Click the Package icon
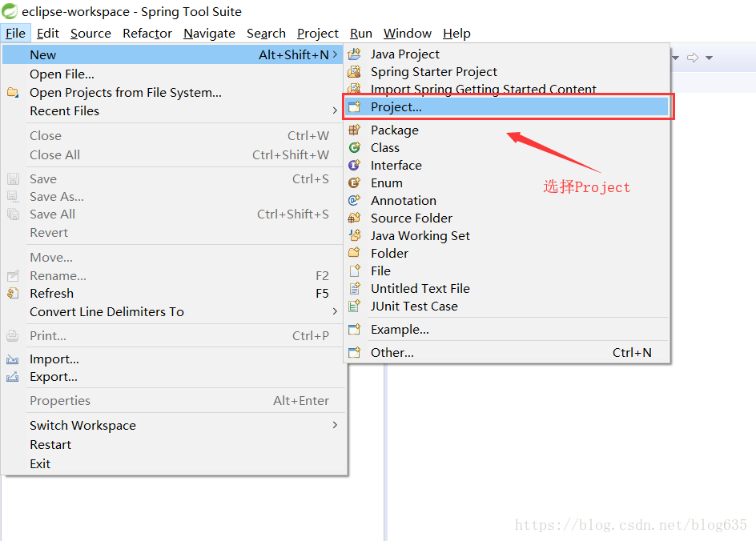756x541 pixels. (354, 130)
